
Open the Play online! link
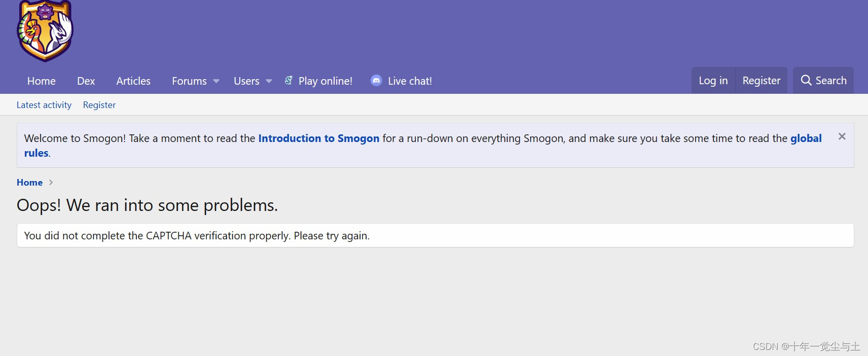coord(325,81)
